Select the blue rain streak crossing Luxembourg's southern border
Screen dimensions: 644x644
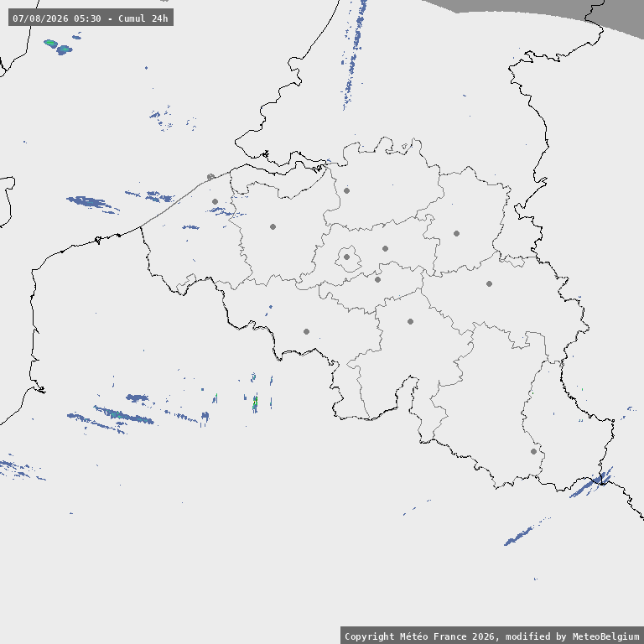591,483
